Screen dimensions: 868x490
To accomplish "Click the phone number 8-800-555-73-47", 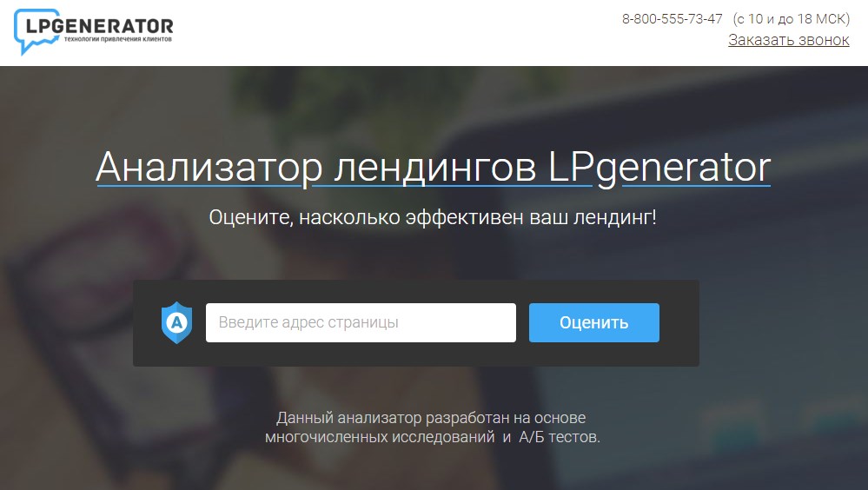I will pos(672,19).
